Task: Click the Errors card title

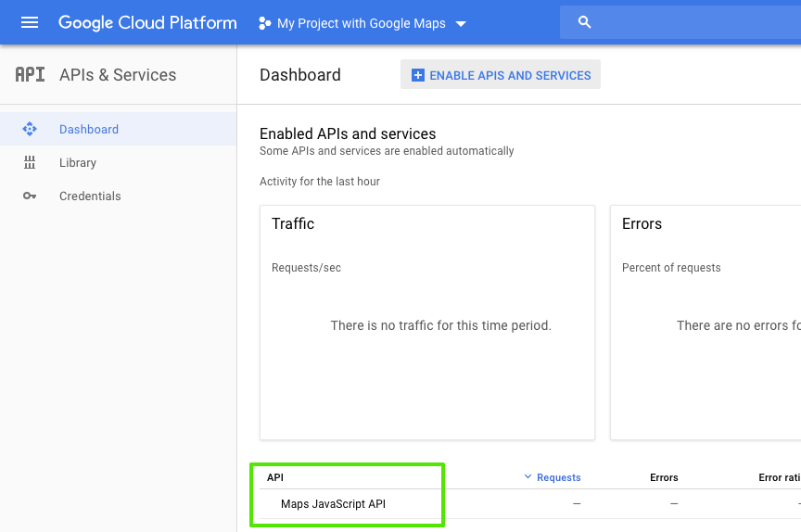Action: click(x=642, y=223)
